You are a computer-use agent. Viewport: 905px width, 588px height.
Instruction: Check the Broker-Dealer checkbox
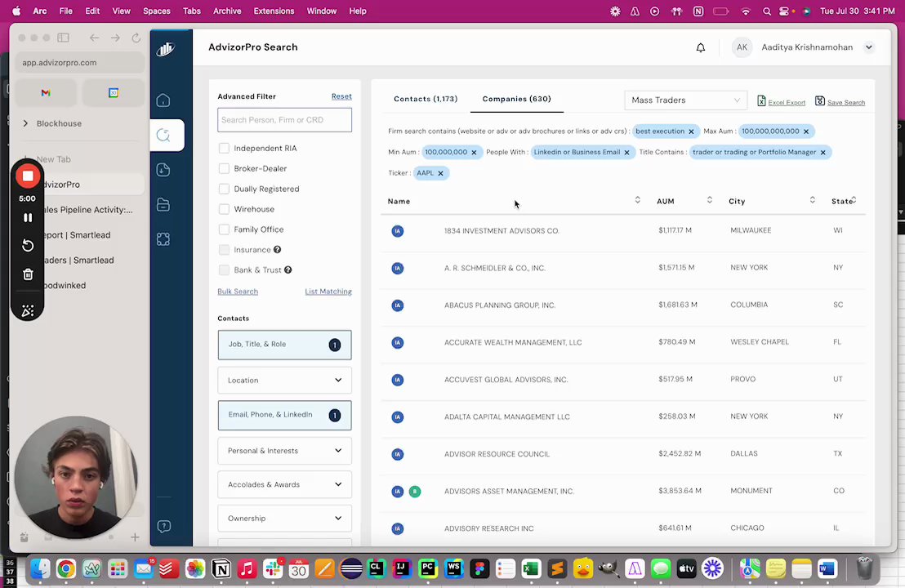(x=224, y=168)
